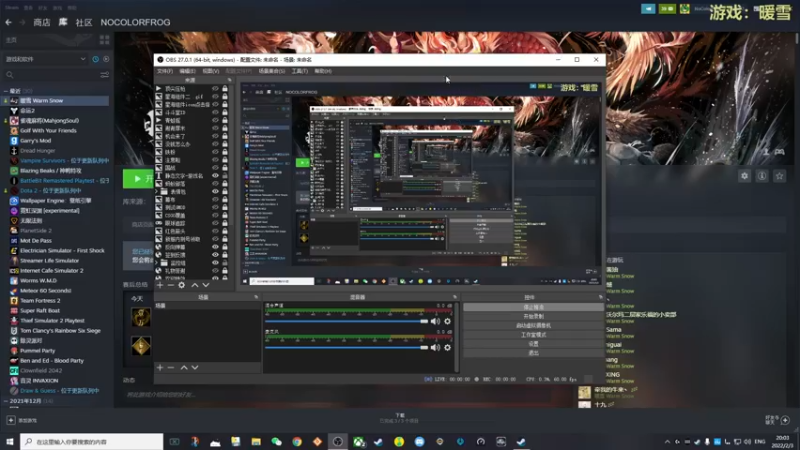Toggle lock of first OBS source

(224, 89)
